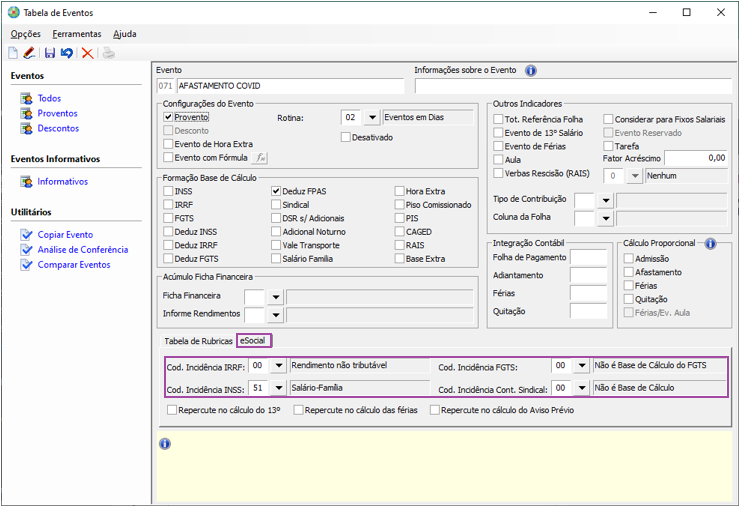Click the Undo arrow toolbar icon
This screenshot has height=508, width=741.
tap(67, 53)
